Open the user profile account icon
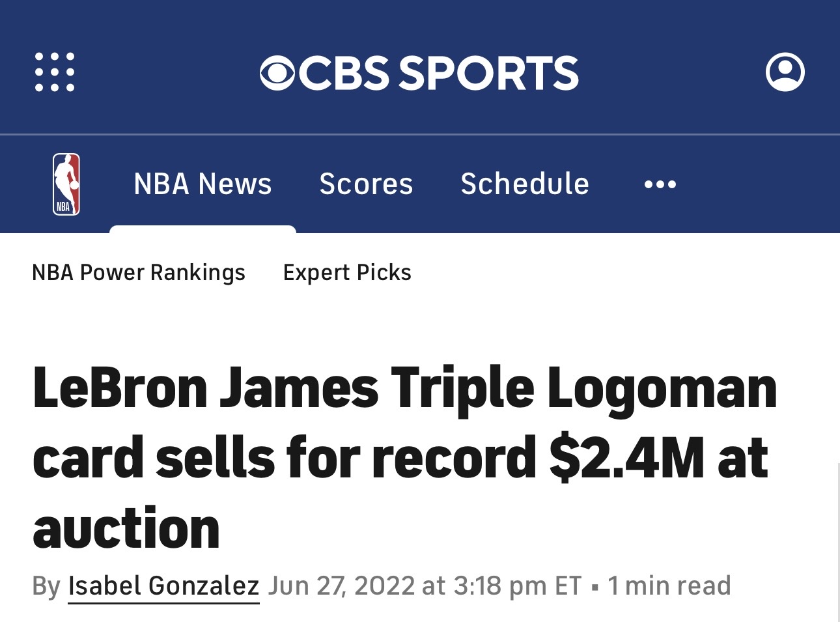Viewport: 840px width, 622px height. click(x=785, y=72)
